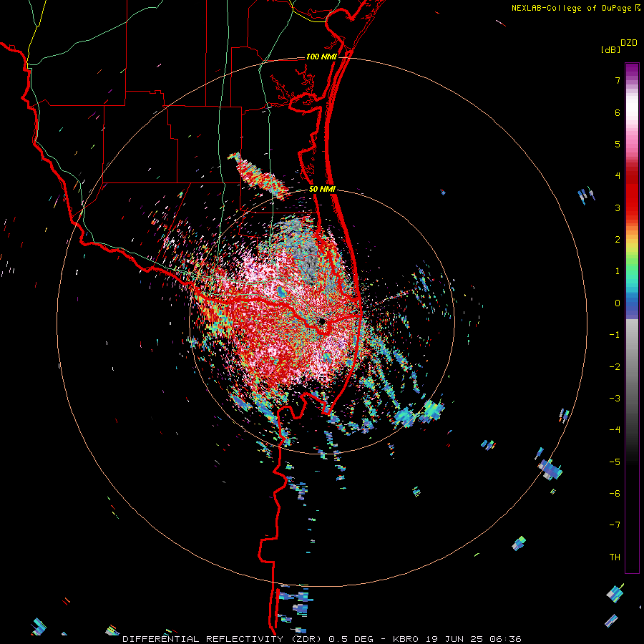Select the DZD product label above the color bar
Image resolution: width=644 pixels, height=644 pixels.
point(629,43)
